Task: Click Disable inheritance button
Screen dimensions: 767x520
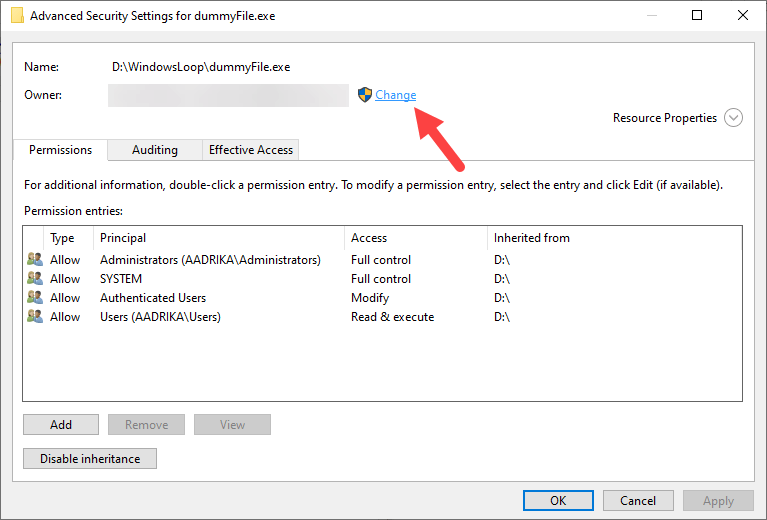Action: 90,459
